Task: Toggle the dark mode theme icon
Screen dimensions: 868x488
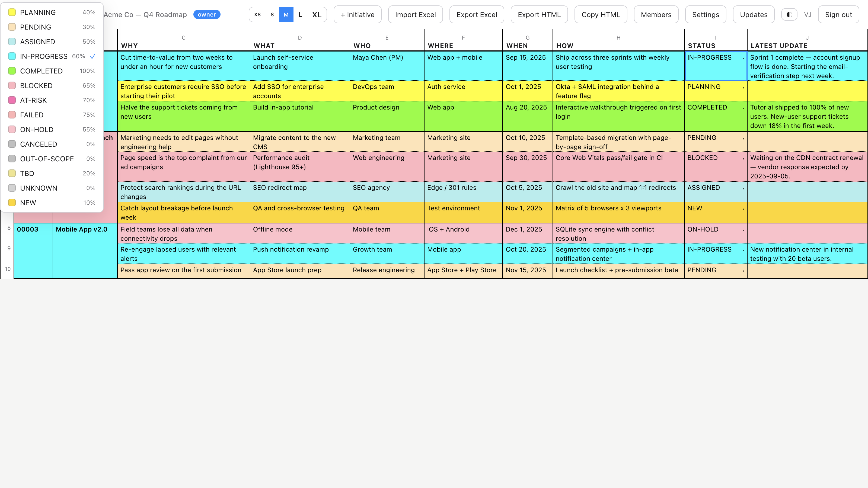Action: click(789, 14)
